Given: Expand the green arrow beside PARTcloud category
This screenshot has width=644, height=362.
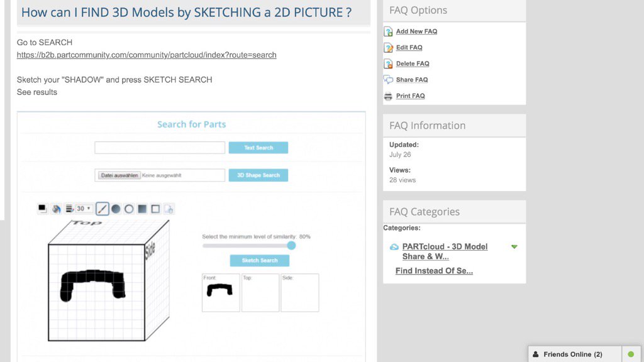Looking at the screenshot, I should tap(514, 246).
